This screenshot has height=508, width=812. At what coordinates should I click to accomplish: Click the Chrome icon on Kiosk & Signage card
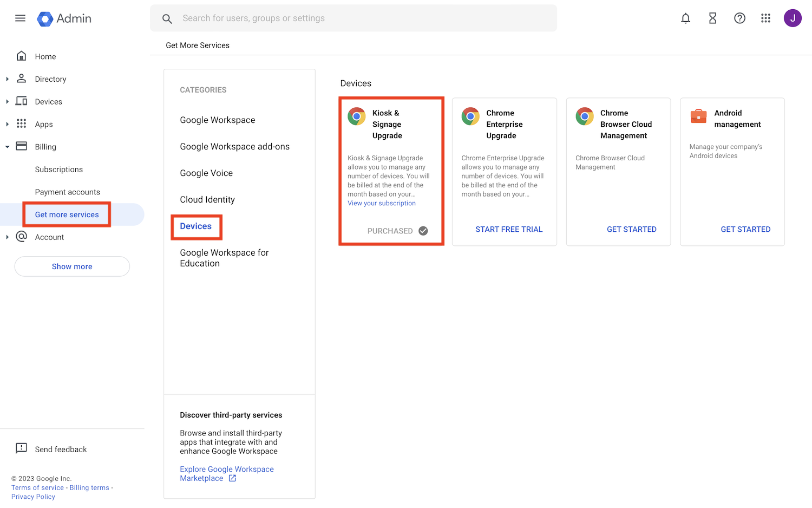(x=356, y=116)
